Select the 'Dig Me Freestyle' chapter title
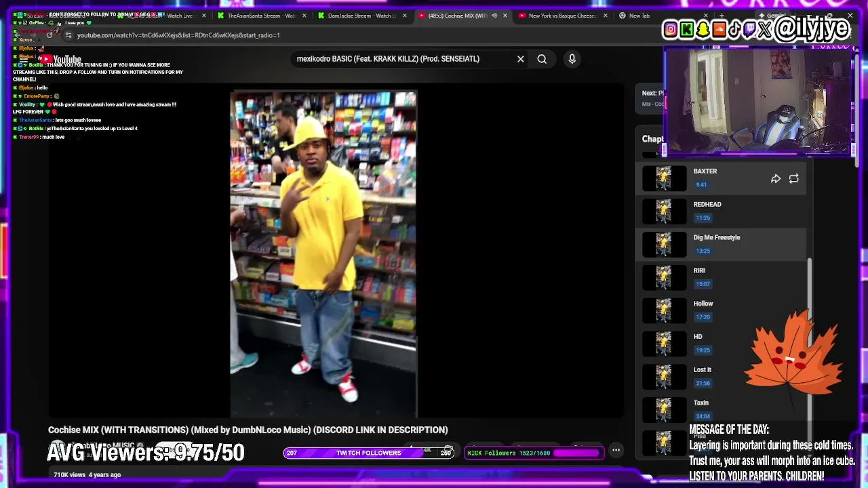This screenshot has height=488, width=868. (717, 238)
